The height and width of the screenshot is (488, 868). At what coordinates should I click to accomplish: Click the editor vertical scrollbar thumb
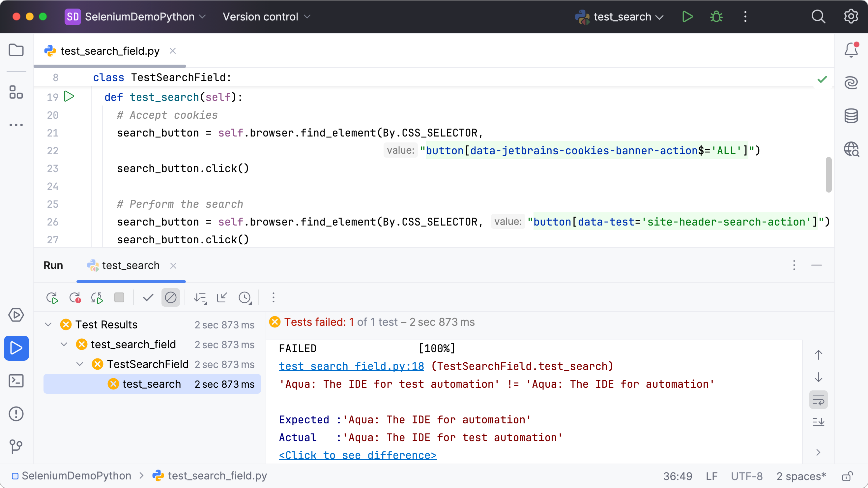pyautogui.click(x=828, y=175)
